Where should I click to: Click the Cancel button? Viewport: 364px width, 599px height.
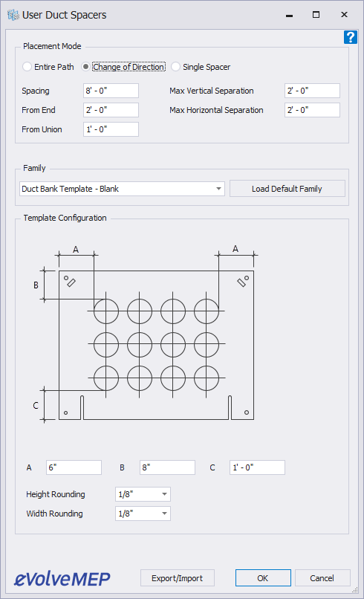coord(322,578)
